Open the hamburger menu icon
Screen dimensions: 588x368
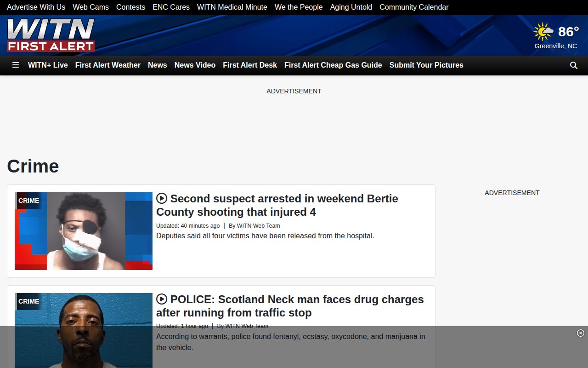[16, 65]
